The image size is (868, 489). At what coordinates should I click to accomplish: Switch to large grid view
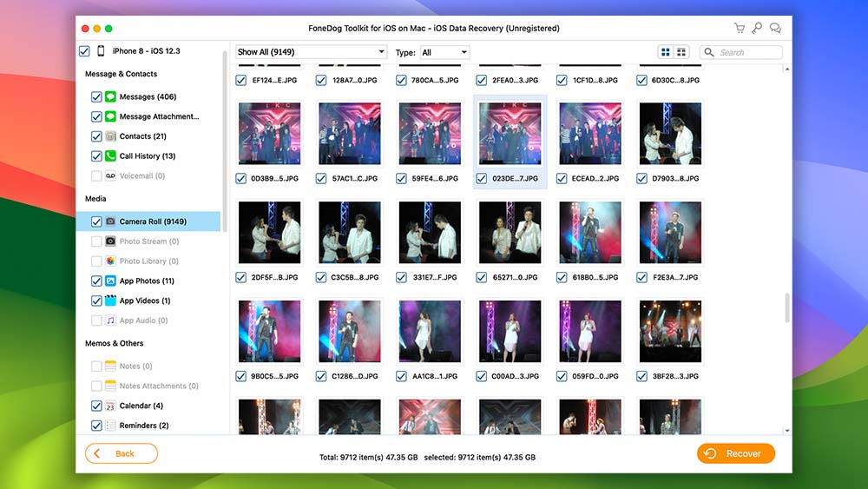coord(666,52)
